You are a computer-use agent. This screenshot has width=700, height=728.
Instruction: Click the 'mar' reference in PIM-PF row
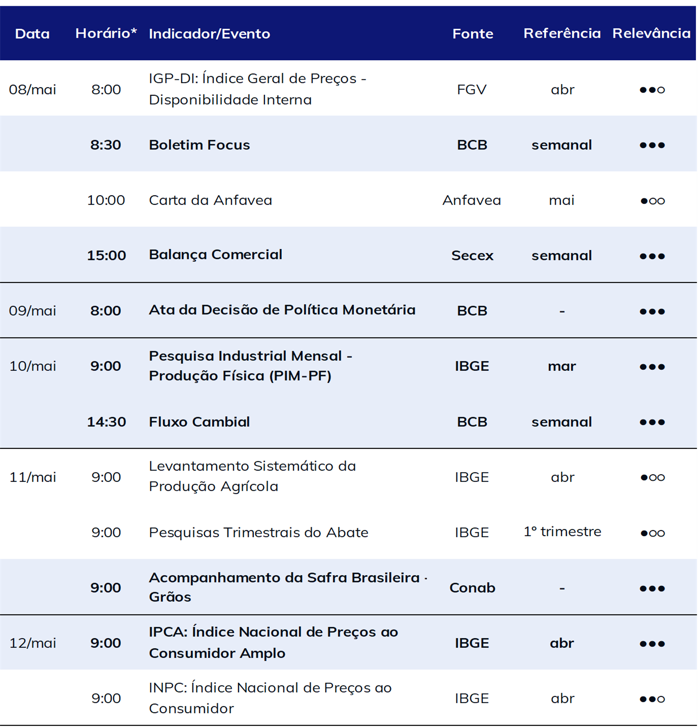tap(562, 366)
